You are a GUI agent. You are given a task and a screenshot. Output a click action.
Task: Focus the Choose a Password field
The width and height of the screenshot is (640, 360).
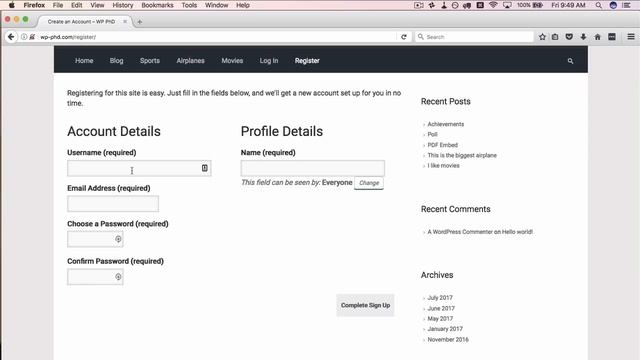[95, 239]
